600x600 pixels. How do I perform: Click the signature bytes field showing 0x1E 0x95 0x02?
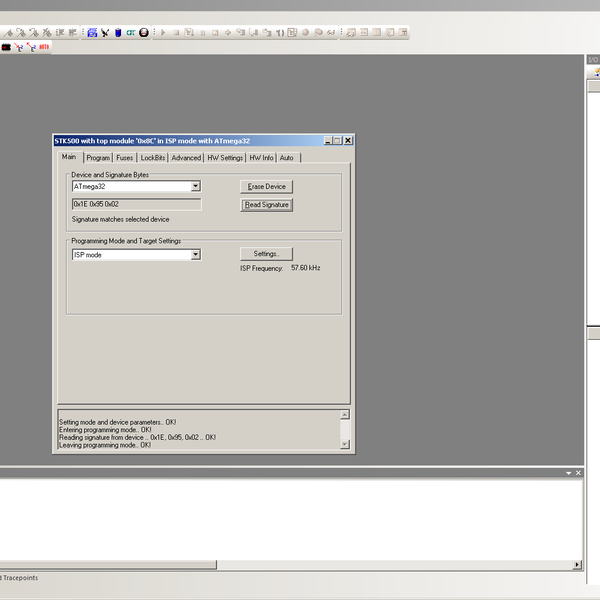(x=136, y=204)
